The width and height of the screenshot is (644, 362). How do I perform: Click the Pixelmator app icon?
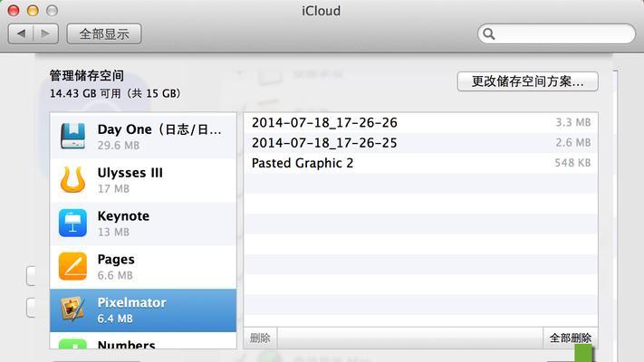(72, 310)
